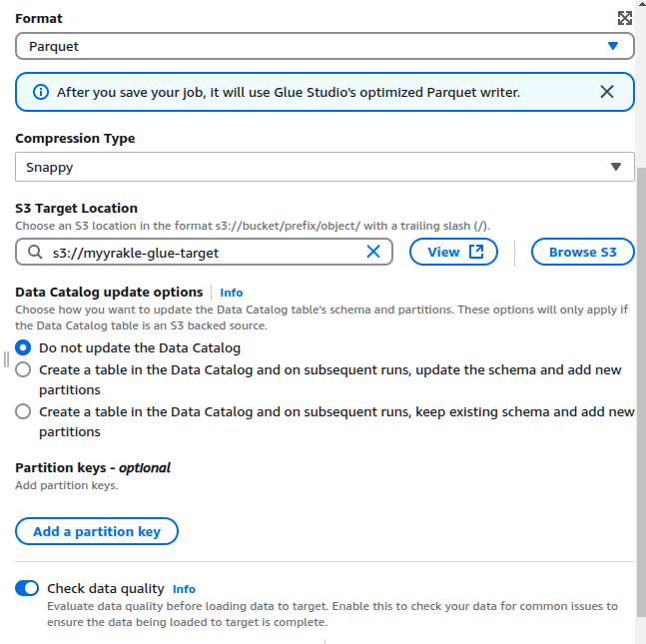This screenshot has height=644, width=646.
Task: Click the Browse S3 button
Action: click(x=583, y=253)
